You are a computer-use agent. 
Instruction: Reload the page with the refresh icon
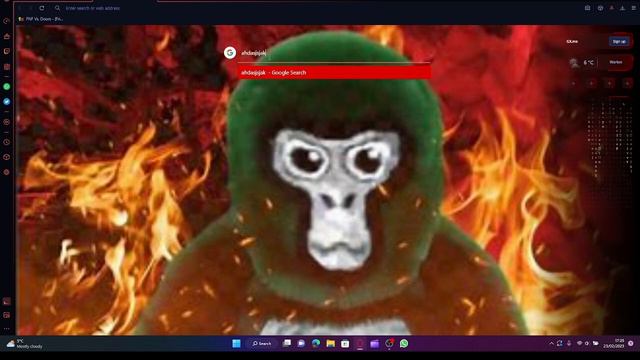point(42,8)
